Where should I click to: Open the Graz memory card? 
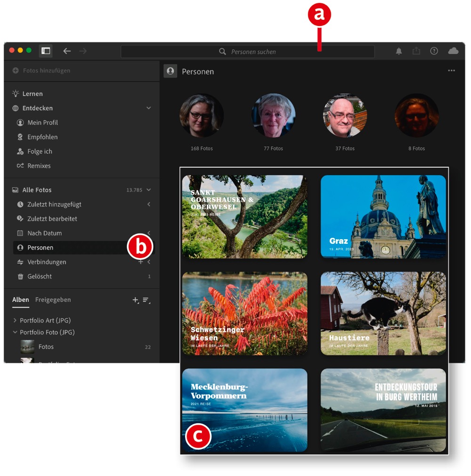[383, 217]
